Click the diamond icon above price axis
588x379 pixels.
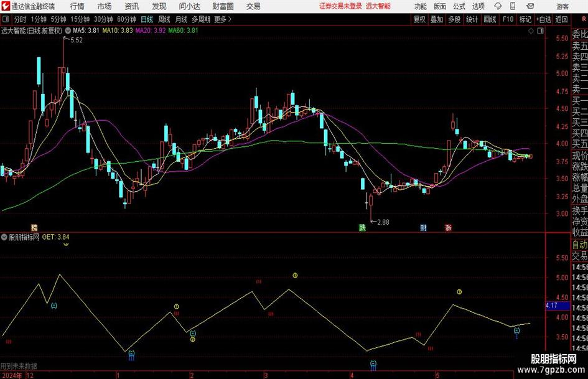click(x=531, y=31)
